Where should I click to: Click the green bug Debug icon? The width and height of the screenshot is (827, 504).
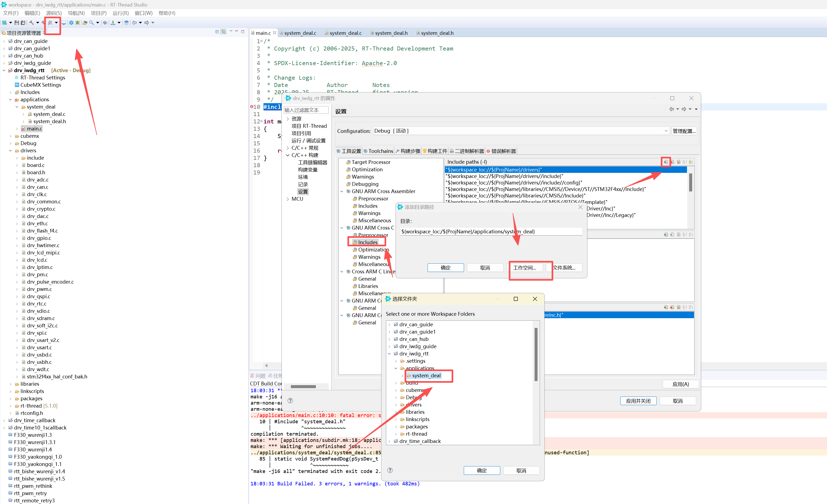[x=78, y=22]
